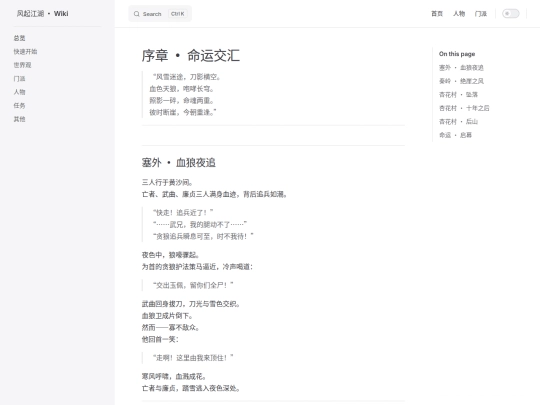The image size is (540, 405).
Task: Open 总览 in the sidebar
Action: (x=19, y=38)
